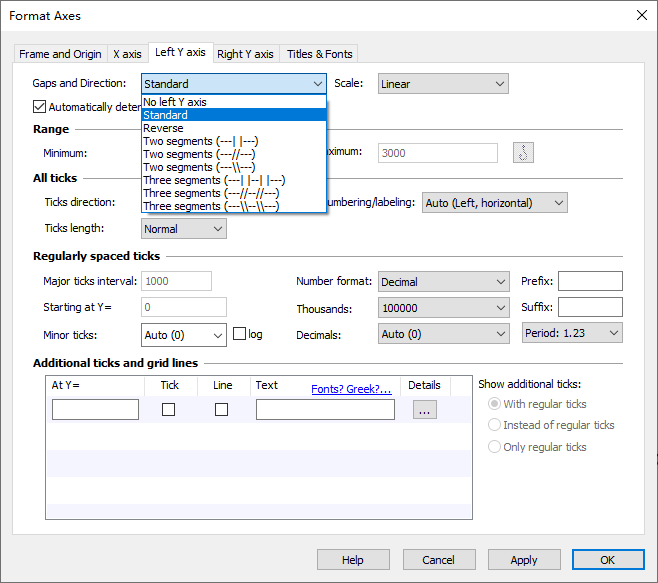Choose Two segments (---//---) option
The height and width of the screenshot is (583, 658).
click(234, 154)
